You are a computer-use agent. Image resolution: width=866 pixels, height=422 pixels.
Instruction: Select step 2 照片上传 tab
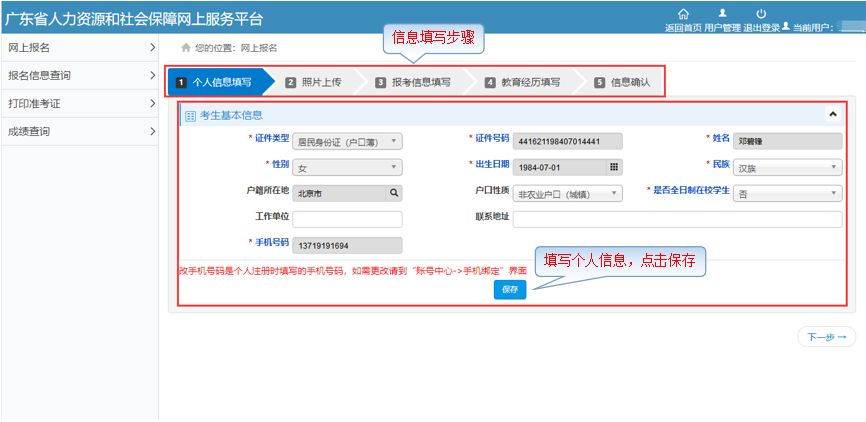(x=314, y=82)
